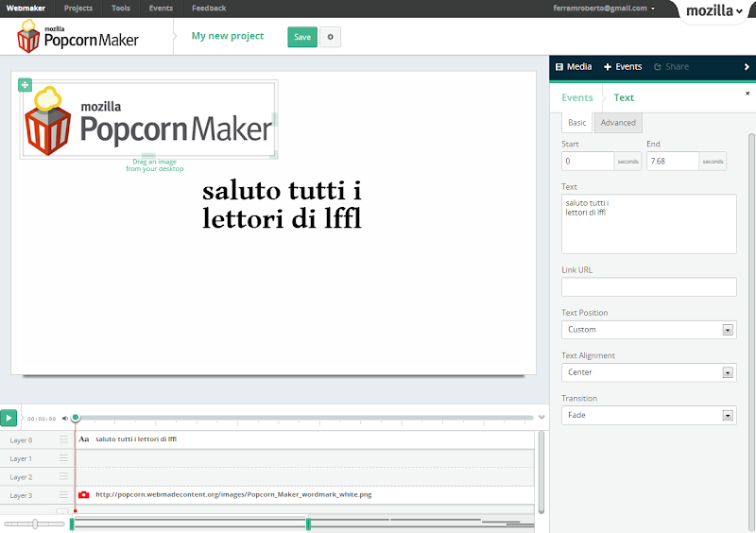Viewport: 756px width, 533px height.
Task: Collapse the editor panel with the arrow
Action: click(747, 67)
